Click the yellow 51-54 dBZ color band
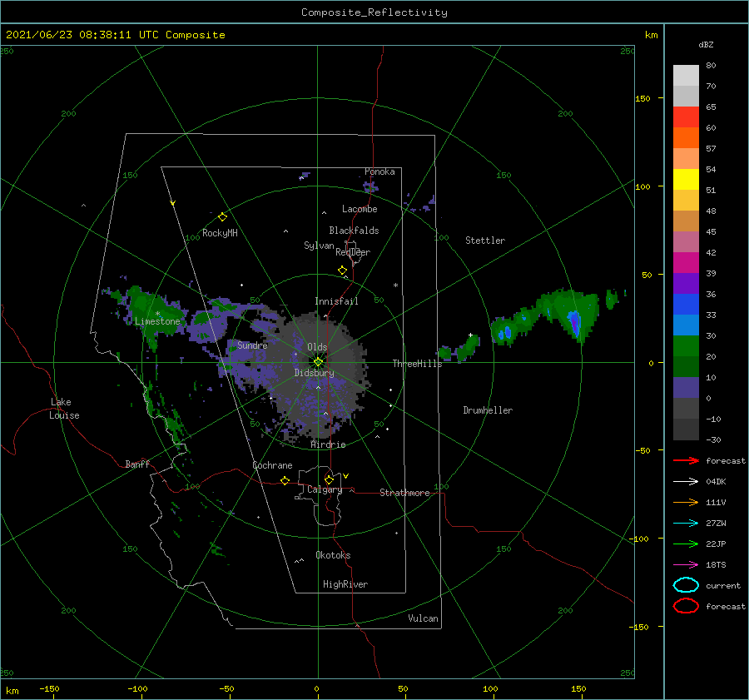 686,179
